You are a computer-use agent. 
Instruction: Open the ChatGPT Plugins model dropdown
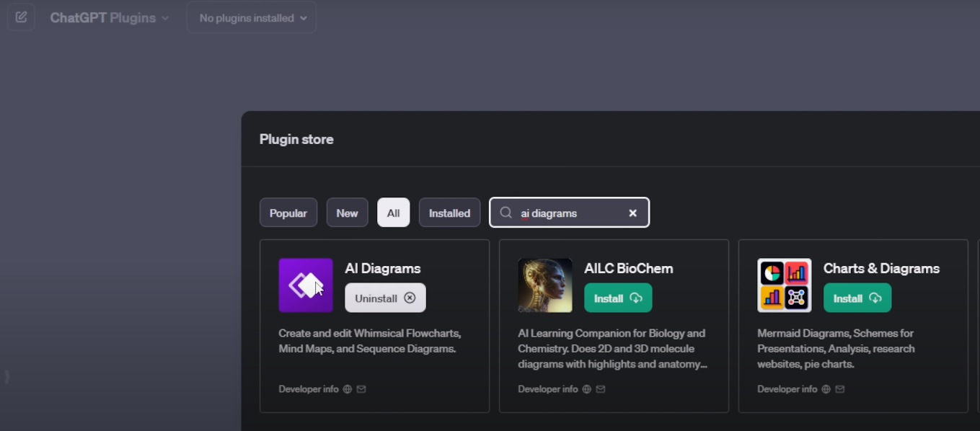[108, 17]
